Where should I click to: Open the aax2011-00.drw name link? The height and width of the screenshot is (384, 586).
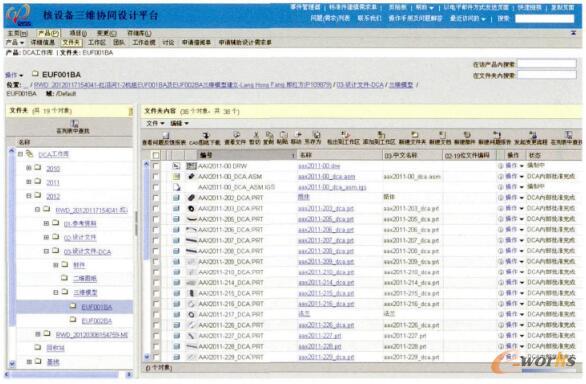pyautogui.click(x=319, y=166)
